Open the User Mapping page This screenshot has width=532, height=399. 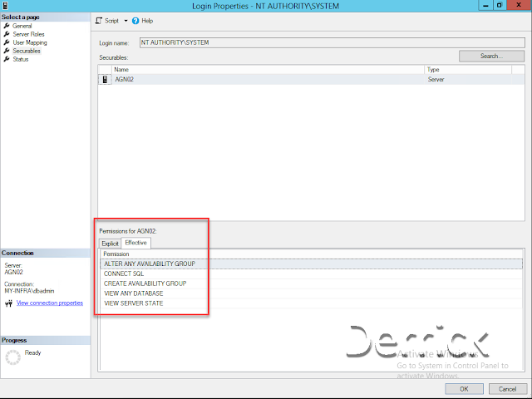tap(30, 42)
